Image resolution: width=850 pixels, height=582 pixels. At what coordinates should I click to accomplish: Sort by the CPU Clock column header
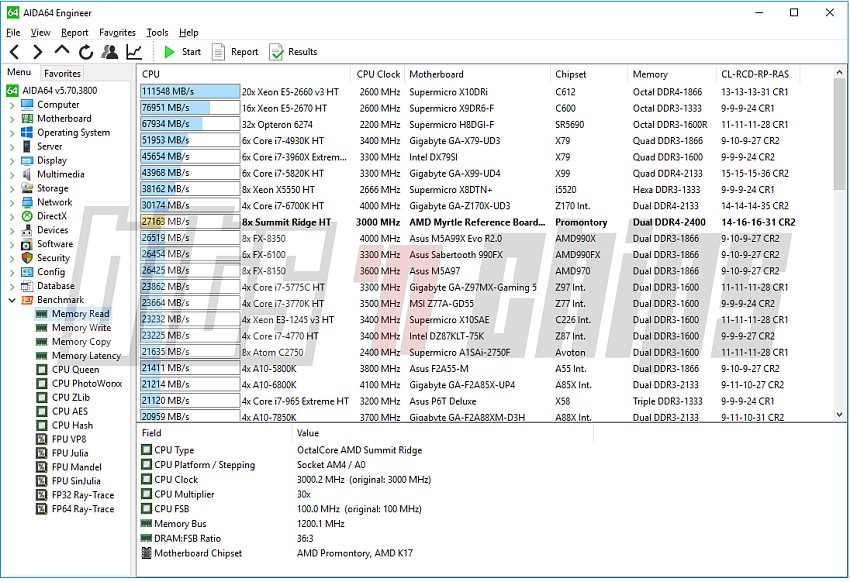tap(377, 74)
